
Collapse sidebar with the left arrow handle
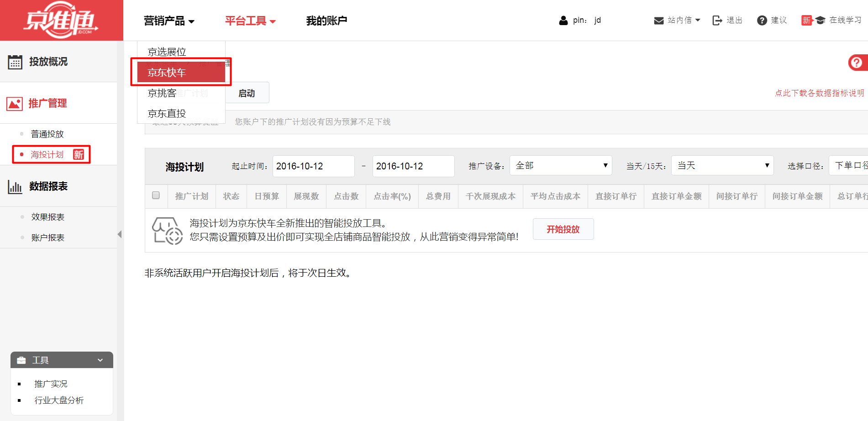[120, 234]
